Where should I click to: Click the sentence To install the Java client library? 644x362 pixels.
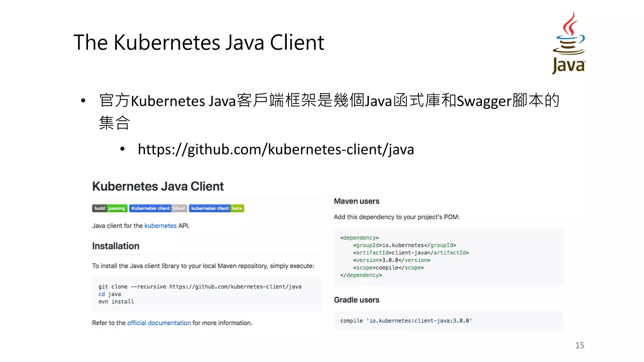click(x=203, y=266)
